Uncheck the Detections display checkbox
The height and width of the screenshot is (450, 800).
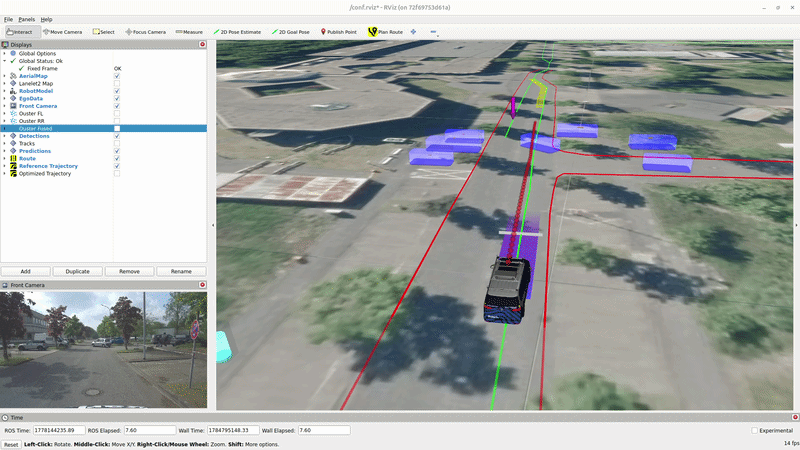(x=117, y=136)
